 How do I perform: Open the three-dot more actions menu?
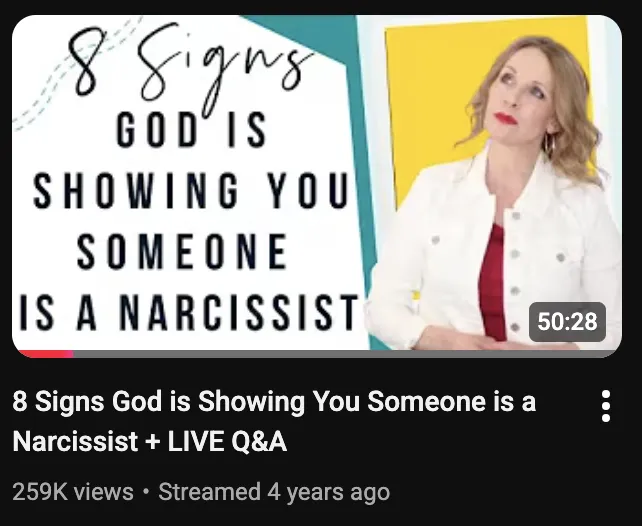pos(606,406)
